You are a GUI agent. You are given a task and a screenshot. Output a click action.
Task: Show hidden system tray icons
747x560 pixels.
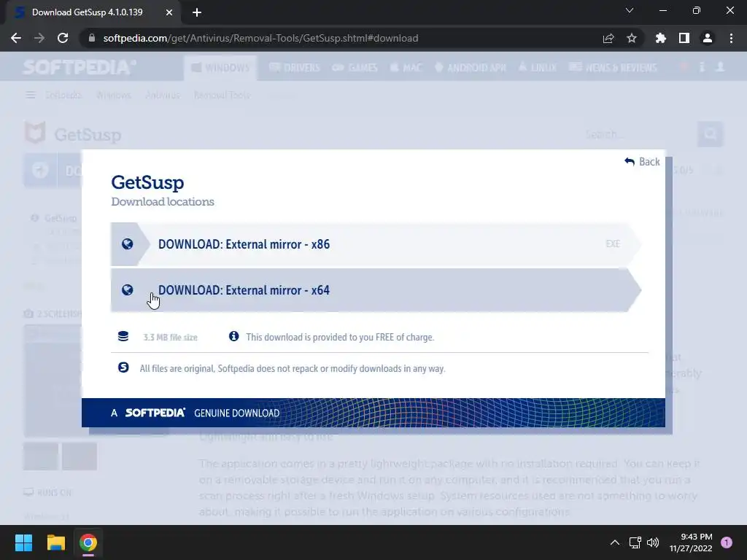[615, 542]
